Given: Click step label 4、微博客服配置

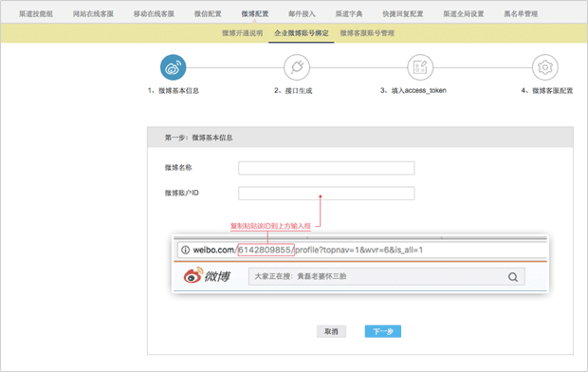Looking at the screenshot, I should [547, 90].
